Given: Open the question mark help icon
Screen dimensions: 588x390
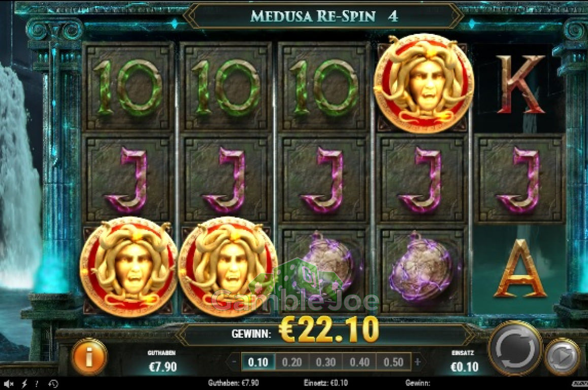Looking at the screenshot, I should click(x=37, y=383).
